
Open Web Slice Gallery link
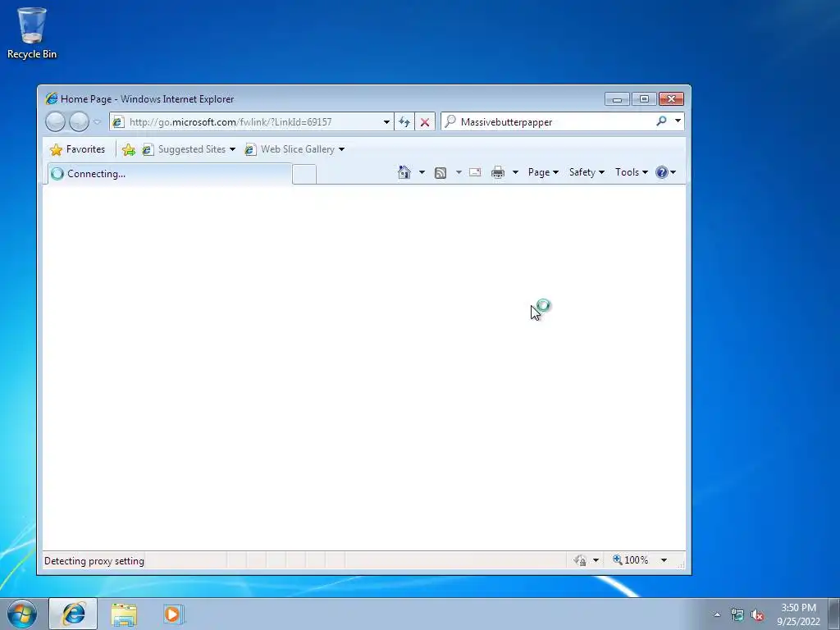(294, 149)
